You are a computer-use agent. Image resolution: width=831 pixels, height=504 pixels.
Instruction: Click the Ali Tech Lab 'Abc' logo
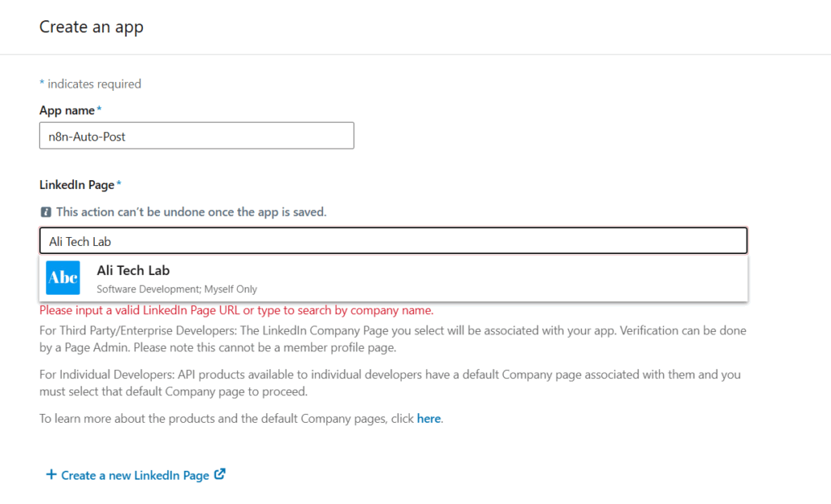[63, 278]
